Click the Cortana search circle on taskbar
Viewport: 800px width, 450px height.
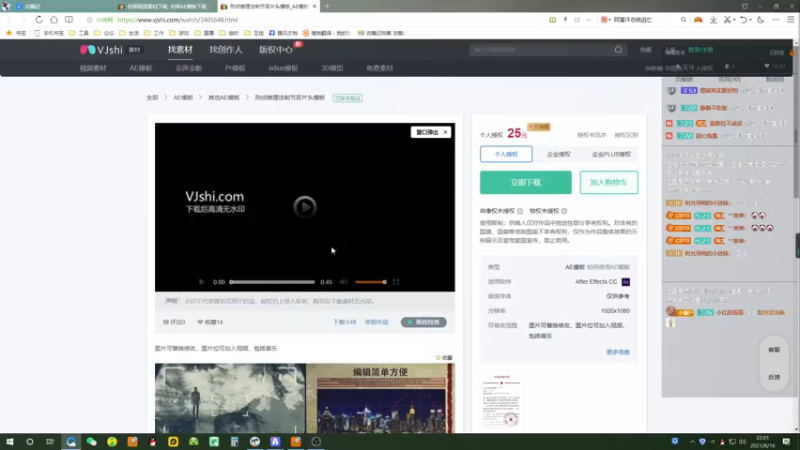coord(30,442)
